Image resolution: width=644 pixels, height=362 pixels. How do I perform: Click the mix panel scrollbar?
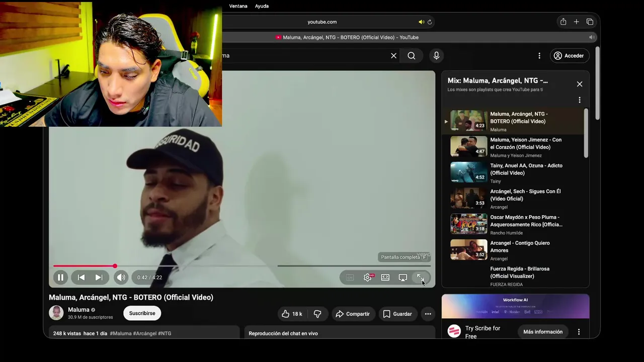point(586,133)
